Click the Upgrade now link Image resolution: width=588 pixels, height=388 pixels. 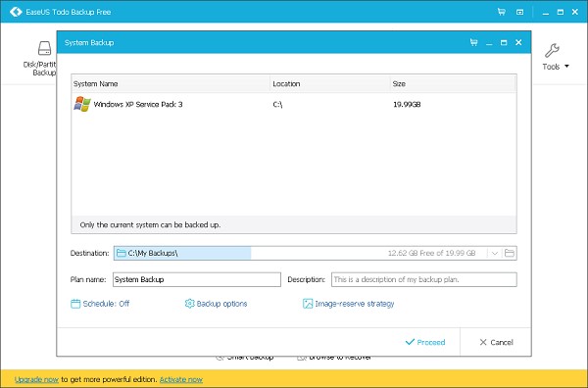point(36,379)
